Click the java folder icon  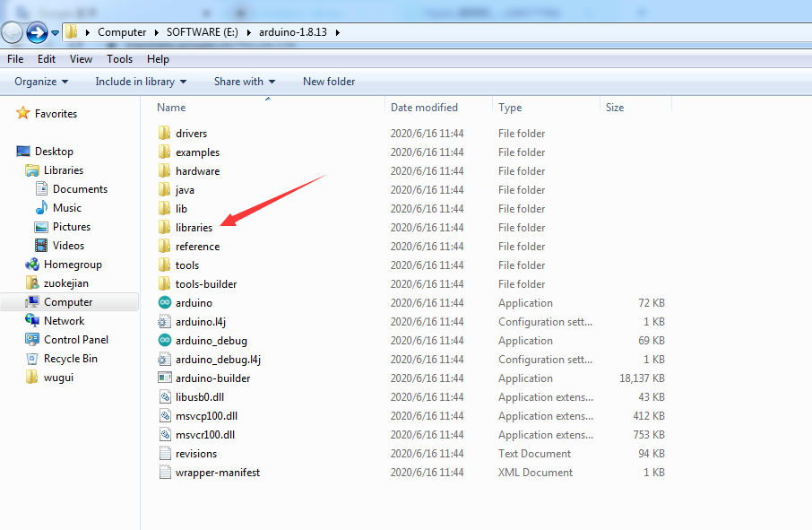(x=164, y=189)
